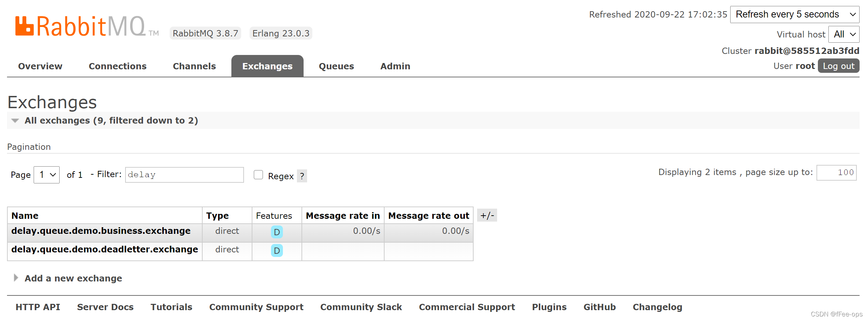Viewport: 868px width, 321px height.
Task: Sort by Message rate out column
Action: tap(429, 216)
